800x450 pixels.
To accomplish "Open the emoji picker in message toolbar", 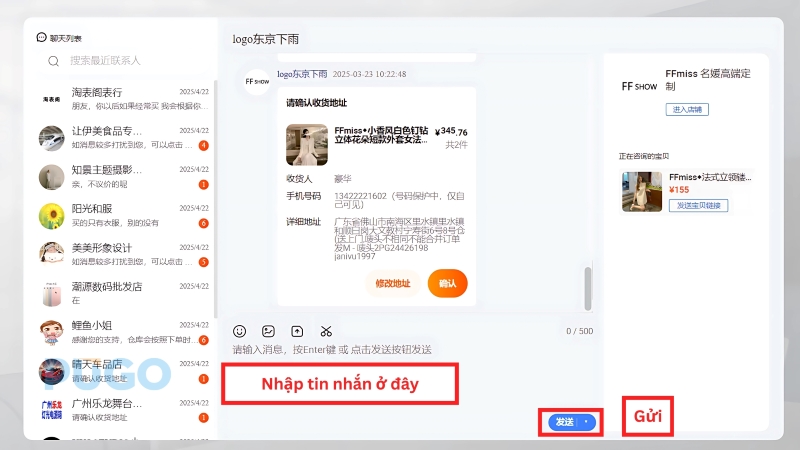I will tap(239, 331).
